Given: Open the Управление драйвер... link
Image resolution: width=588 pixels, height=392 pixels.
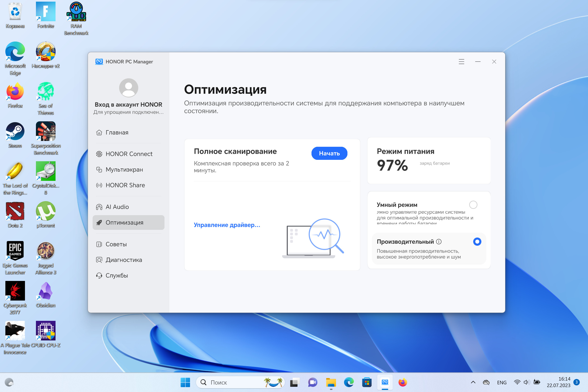Looking at the screenshot, I should click(227, 225).
